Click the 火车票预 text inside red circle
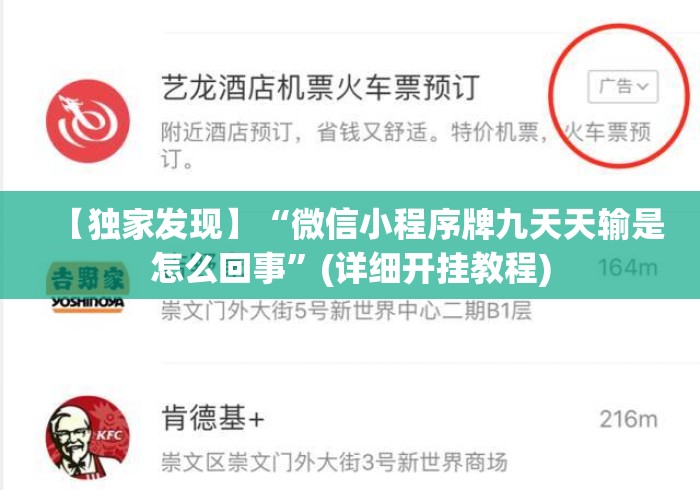 click(x=607, y=132)
